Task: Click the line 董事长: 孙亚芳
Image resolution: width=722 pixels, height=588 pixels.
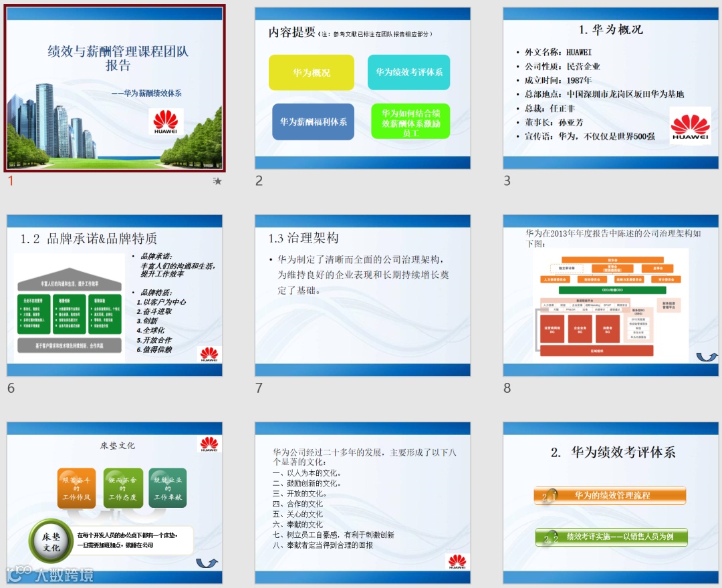Action: click(554, 122)
